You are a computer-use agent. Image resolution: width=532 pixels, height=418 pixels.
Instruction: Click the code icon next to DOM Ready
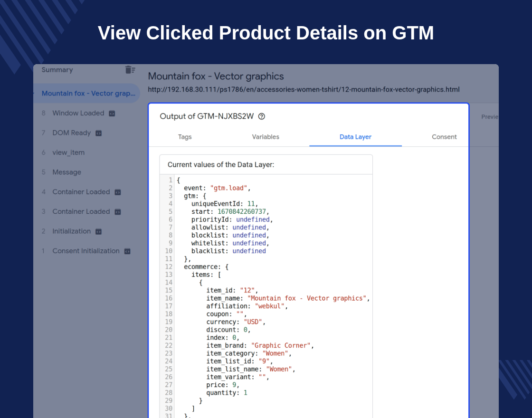coord(98,133)
